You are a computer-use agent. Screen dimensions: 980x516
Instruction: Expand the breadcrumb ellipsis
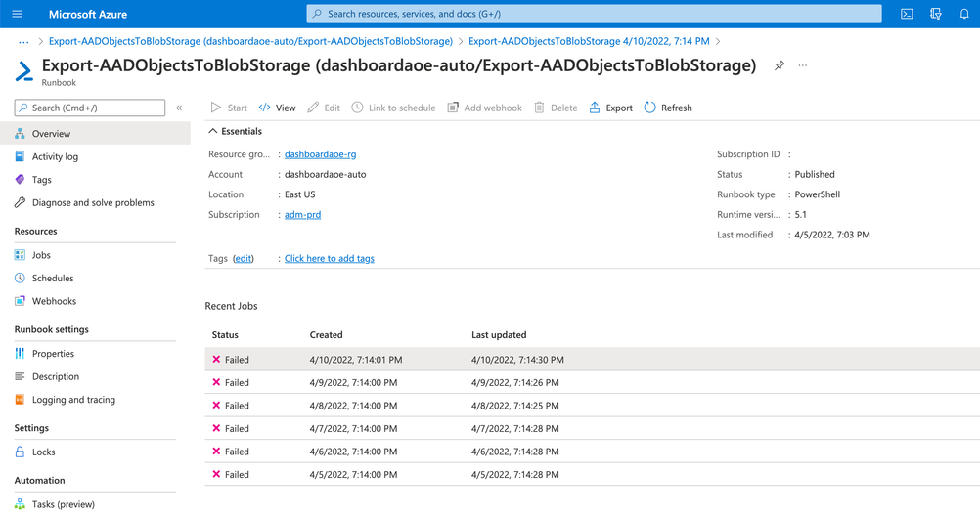pyautogui.click(x=23, y=42)
